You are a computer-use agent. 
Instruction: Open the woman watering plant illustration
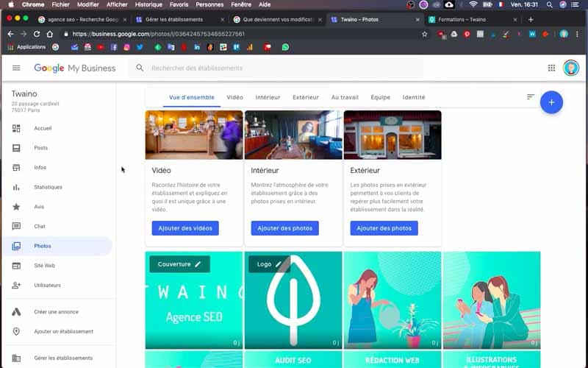coord(392,300)
